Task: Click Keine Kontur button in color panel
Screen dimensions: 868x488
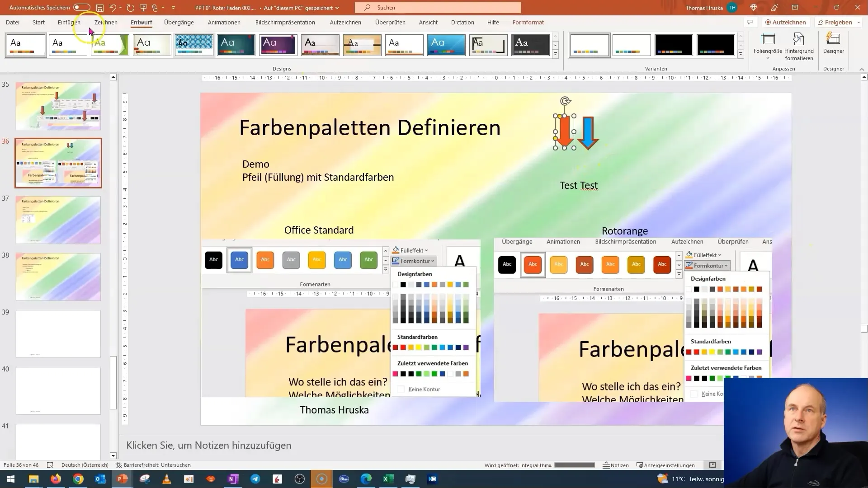Action: coord(425,389)
